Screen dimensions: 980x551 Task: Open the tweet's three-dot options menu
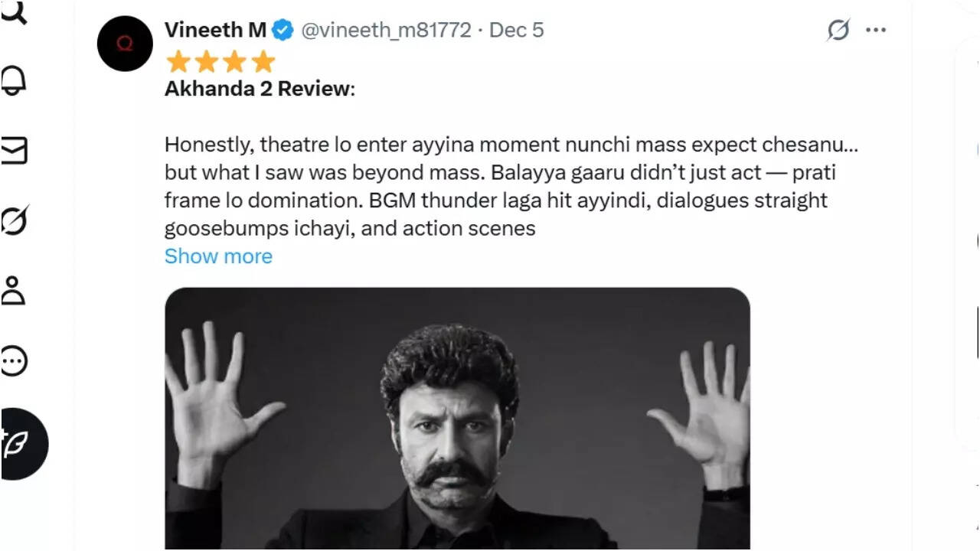[x=876, y=29]
